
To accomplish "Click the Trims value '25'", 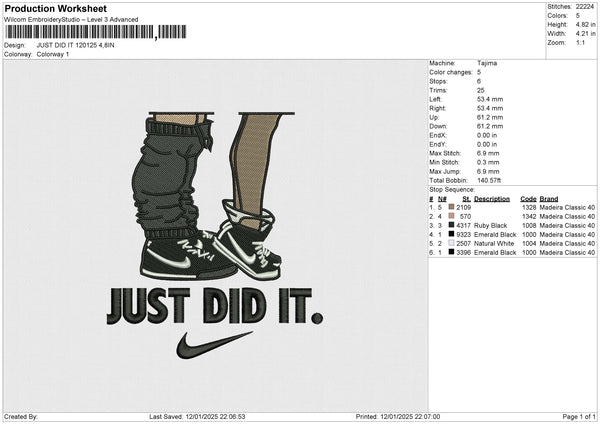I will click(481, 90).
